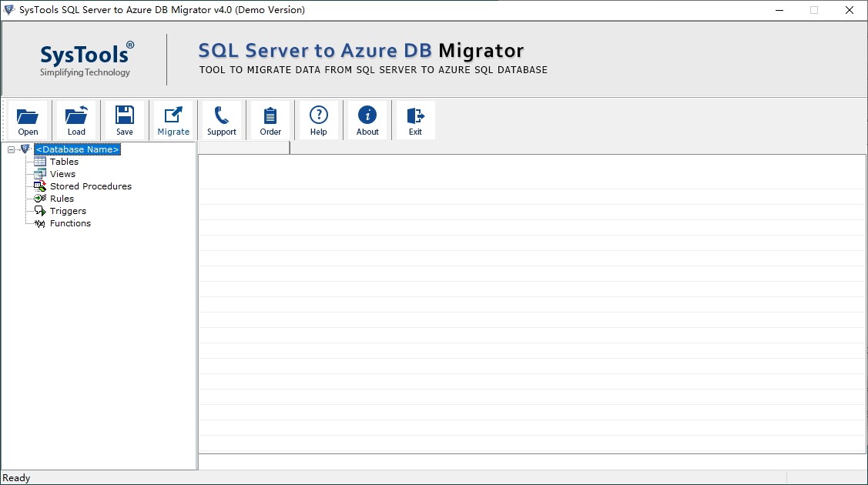Select the <Database Name> root node

(x=77, y=149)
